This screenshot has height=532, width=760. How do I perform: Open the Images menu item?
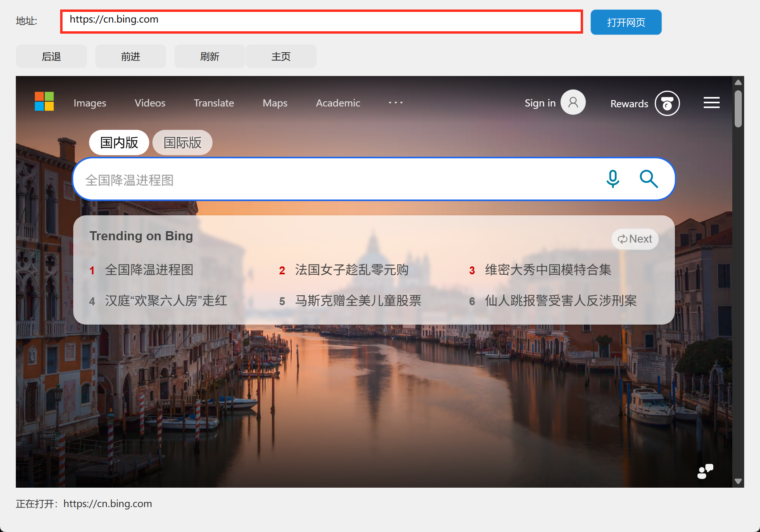tap(90, 103)
